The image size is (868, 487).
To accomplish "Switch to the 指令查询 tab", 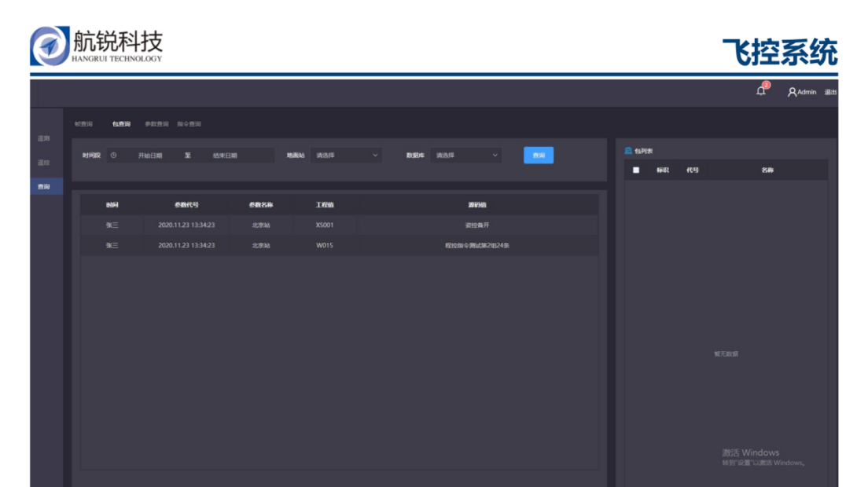I will click(189, 124).
